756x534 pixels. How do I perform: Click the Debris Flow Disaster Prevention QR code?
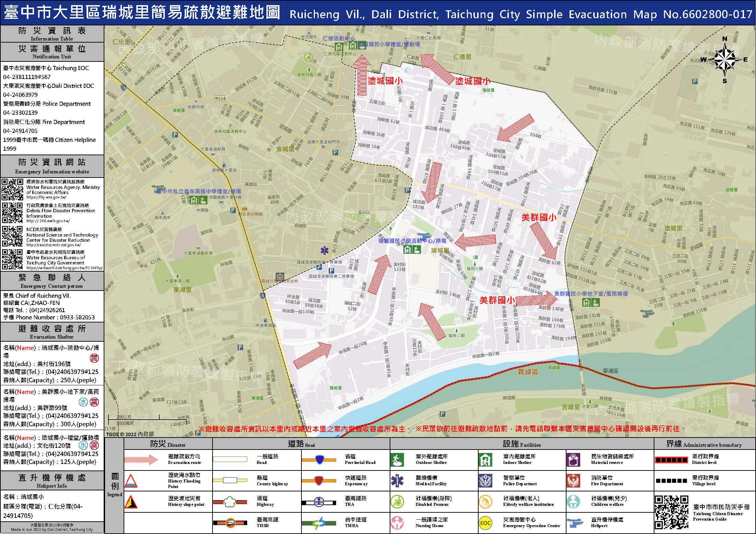[13, 213]
